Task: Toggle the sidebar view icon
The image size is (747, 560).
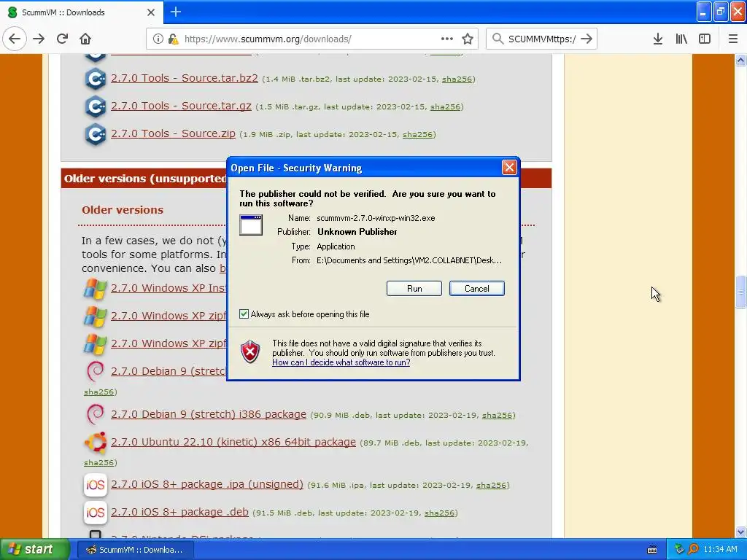Action: point(705,39)
